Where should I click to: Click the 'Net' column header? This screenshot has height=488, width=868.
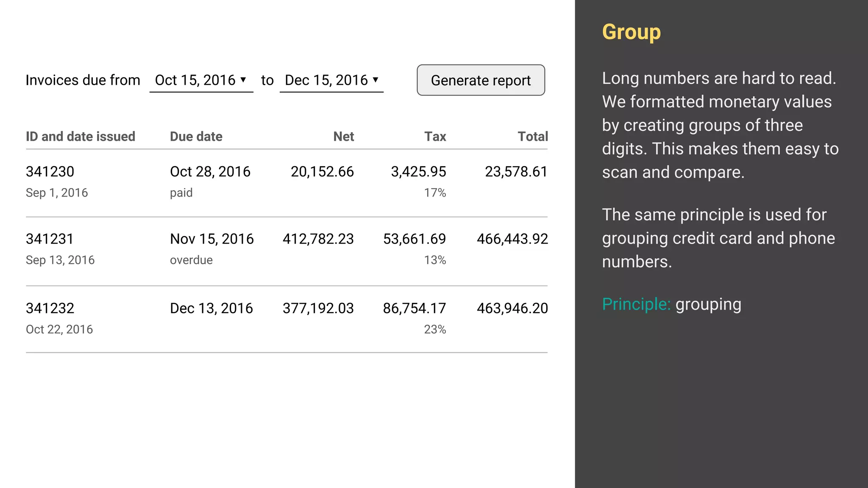coord(344,136)
